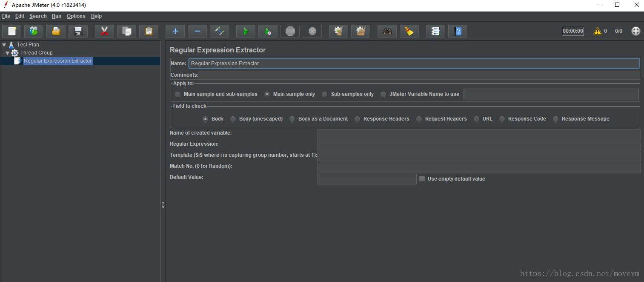644x282 pixels.
Task: Click the Clear results broom icon
Action: click(338, 31)
